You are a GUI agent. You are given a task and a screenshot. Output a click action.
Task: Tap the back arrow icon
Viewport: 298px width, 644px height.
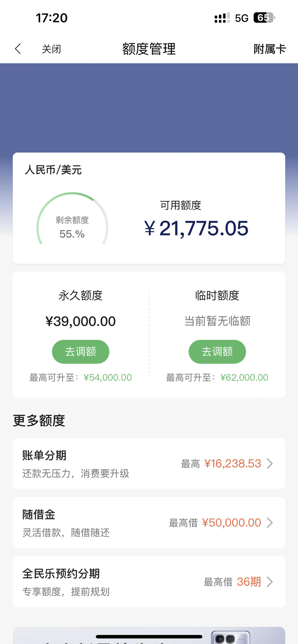tap(18, 49)
